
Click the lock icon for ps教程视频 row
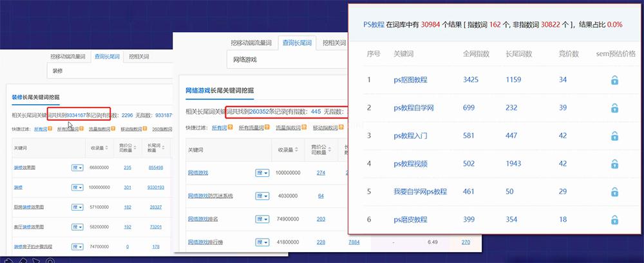coord(614,164)
